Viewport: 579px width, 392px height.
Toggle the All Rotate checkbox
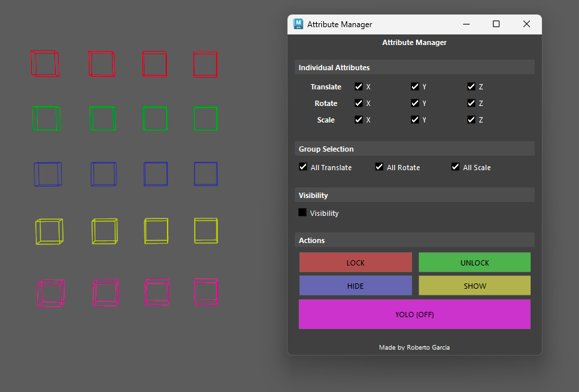point(379,167)
